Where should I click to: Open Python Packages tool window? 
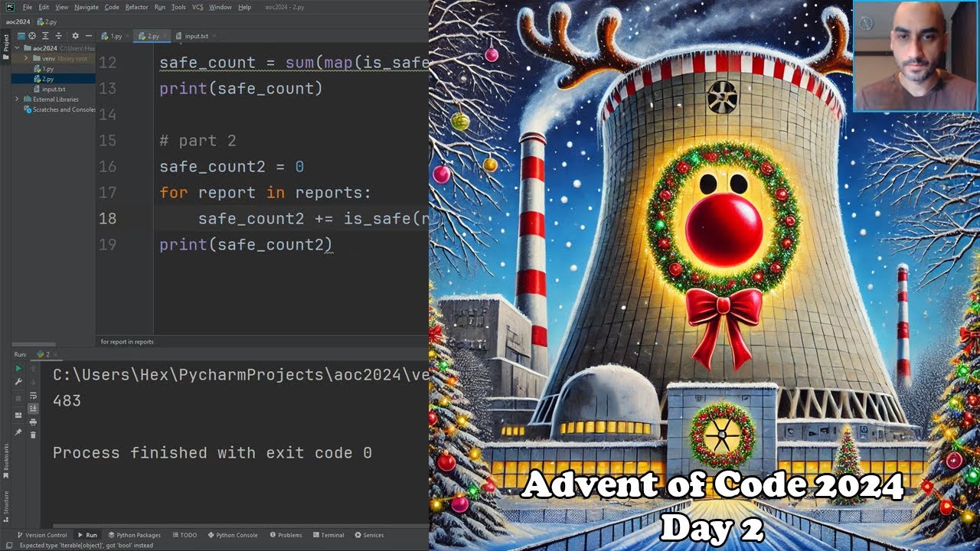coord(135,535)
